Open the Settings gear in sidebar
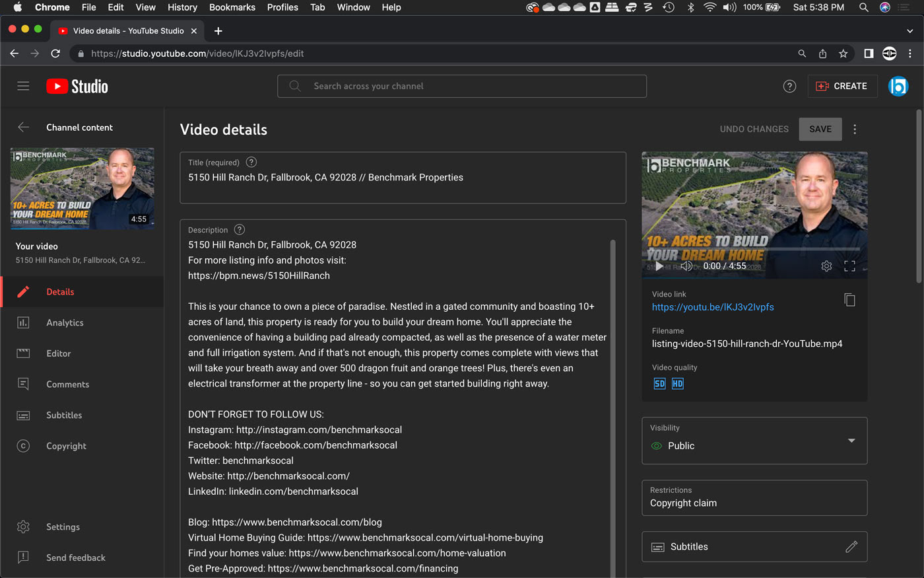 coord(23,526)
